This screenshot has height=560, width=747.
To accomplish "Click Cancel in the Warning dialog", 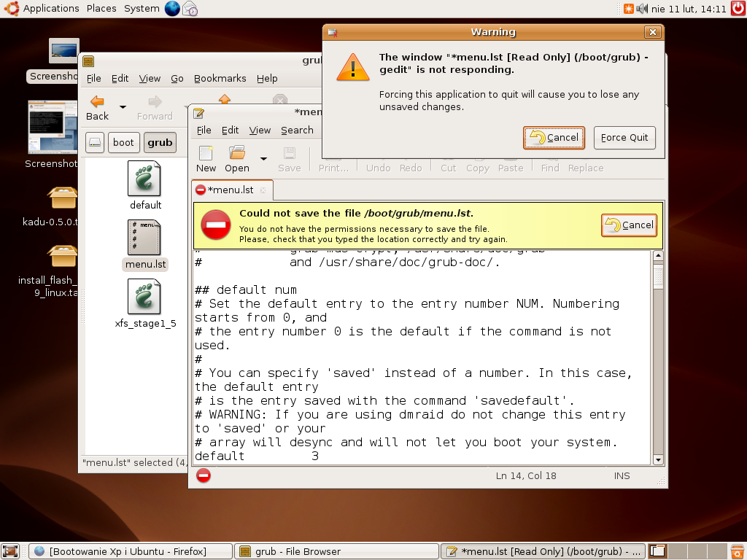I will coord(554,138).
